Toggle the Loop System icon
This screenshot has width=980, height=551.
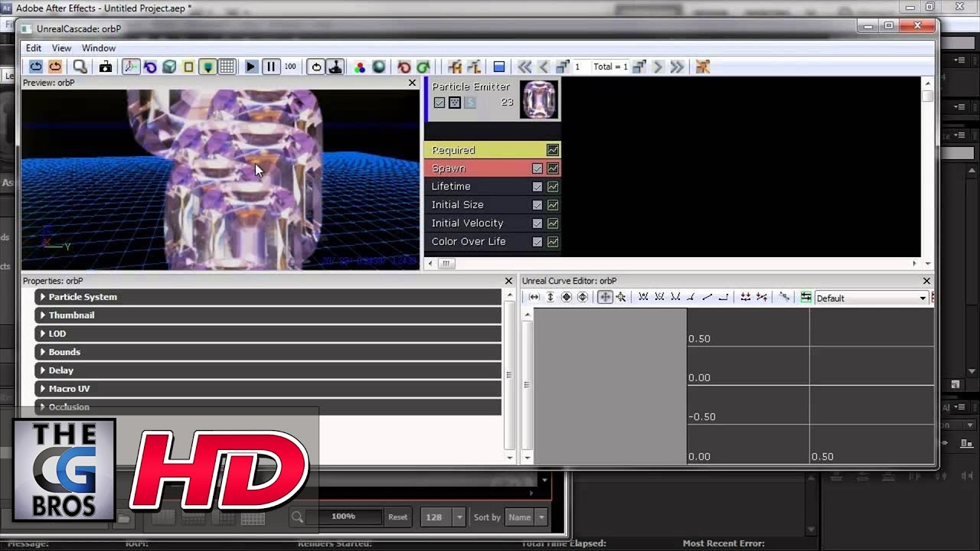pyautogui.click(x=315, y=67)
